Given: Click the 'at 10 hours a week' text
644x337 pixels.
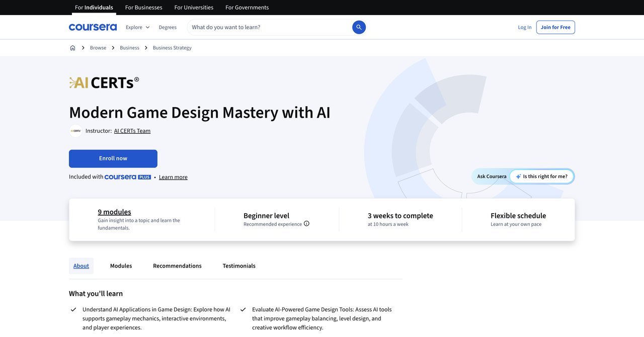Looking at the screenshot, I should point(388,224).
